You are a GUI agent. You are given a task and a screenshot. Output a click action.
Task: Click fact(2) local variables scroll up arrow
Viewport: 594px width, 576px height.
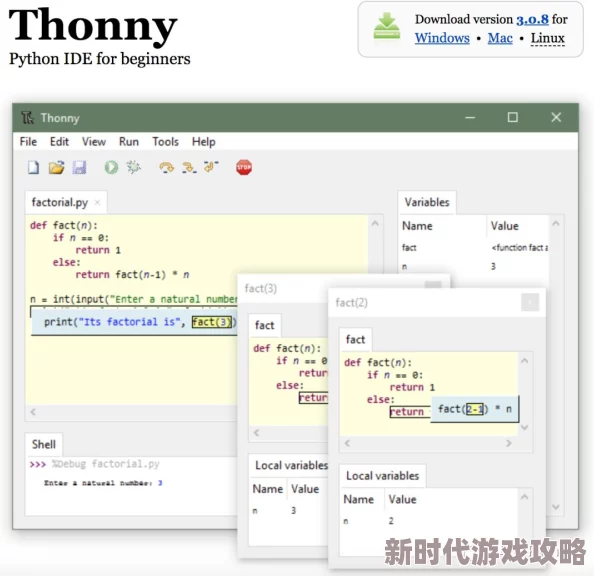click(524, 497)
